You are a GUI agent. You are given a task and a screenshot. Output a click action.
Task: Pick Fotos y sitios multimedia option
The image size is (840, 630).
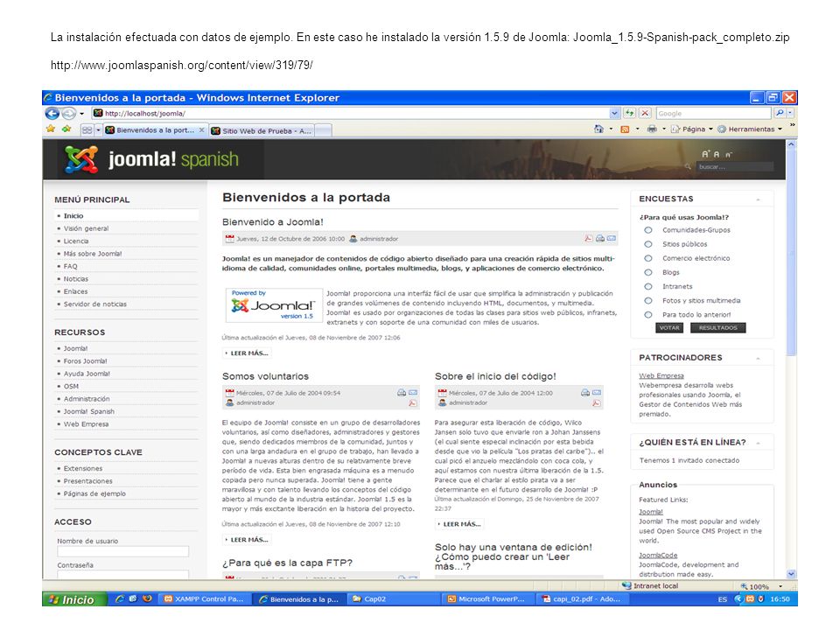[648, 300]
